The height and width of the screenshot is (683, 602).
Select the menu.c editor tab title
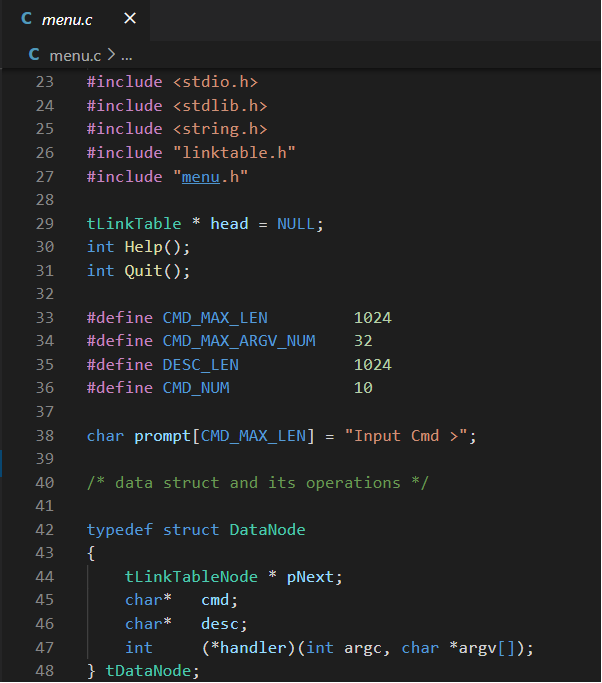pos(67,19)
